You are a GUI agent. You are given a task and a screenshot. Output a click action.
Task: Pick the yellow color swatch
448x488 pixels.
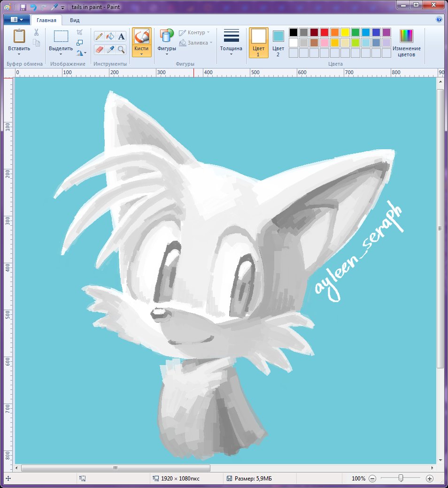[345, 32]
